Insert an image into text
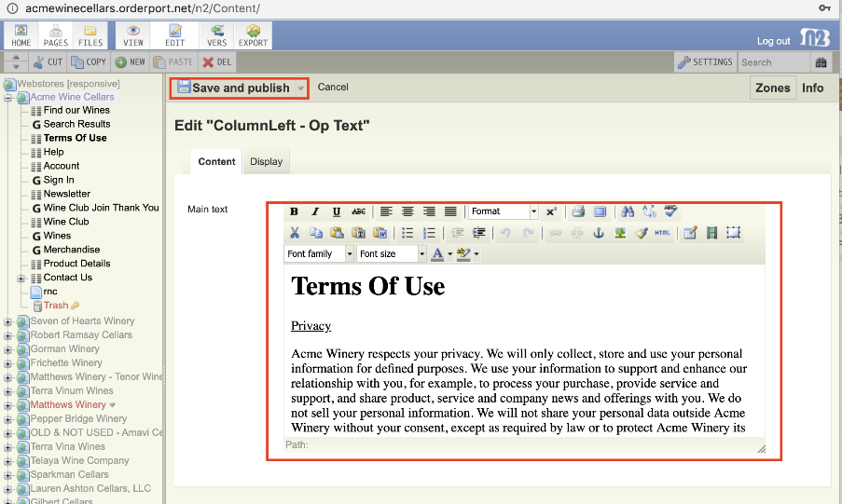This screenshot has height=504, width=842. [x=620, y=232]
